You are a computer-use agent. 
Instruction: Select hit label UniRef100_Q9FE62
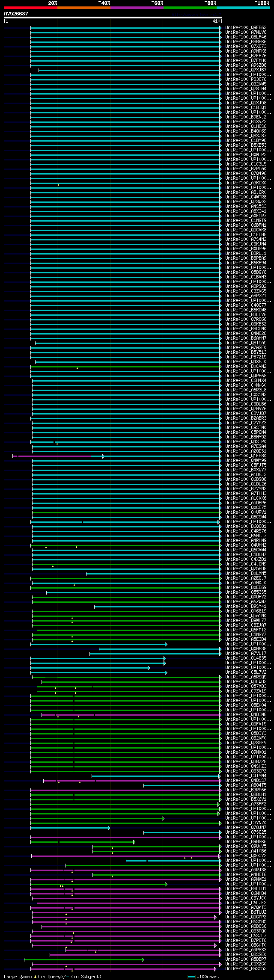246,28
